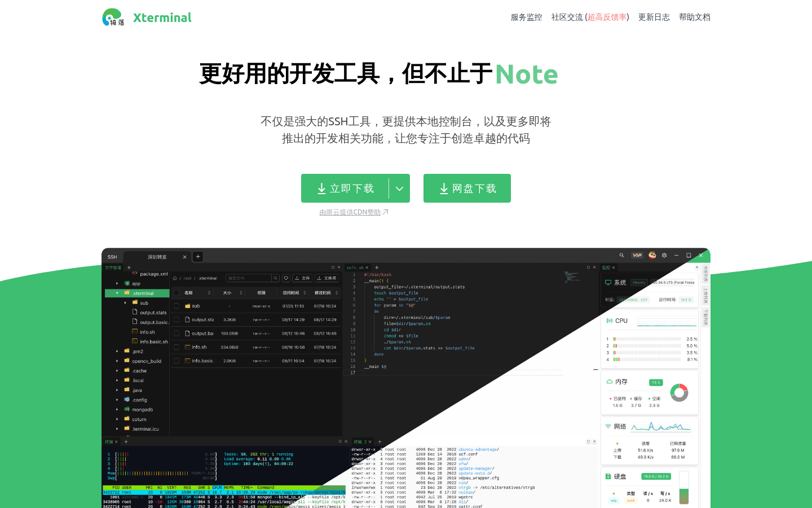Add a new SSH session tab
The width and height of the screenshot is (812, 508).
point(198,257)
